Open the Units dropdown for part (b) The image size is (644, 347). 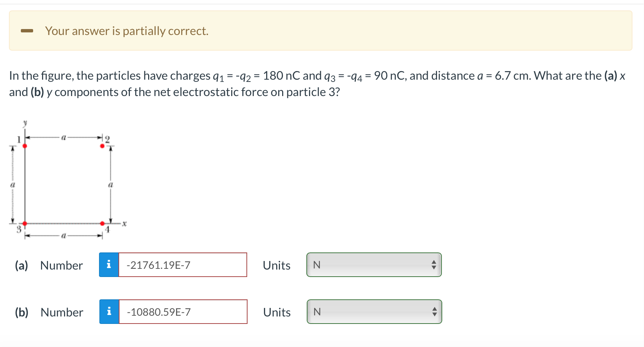[x=374, y=312]
